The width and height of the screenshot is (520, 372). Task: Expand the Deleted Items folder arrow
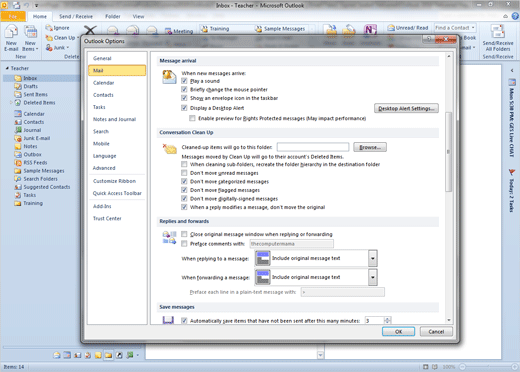click(x=11, y=103)
